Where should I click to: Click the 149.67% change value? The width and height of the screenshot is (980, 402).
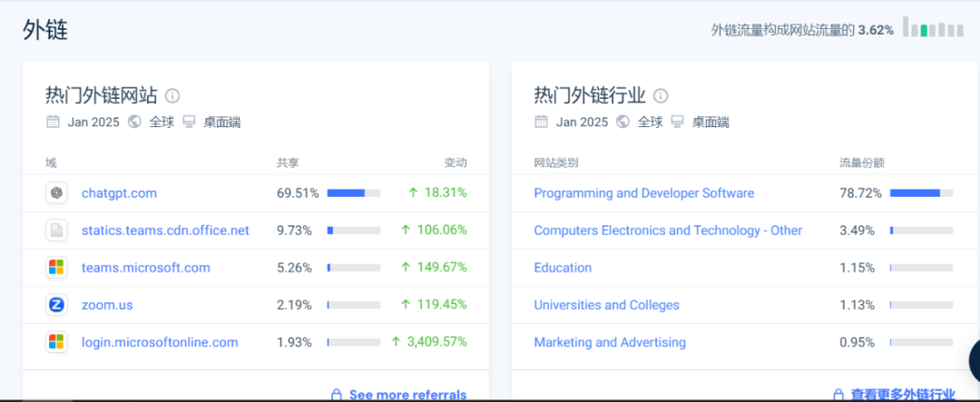click(442, 268)
